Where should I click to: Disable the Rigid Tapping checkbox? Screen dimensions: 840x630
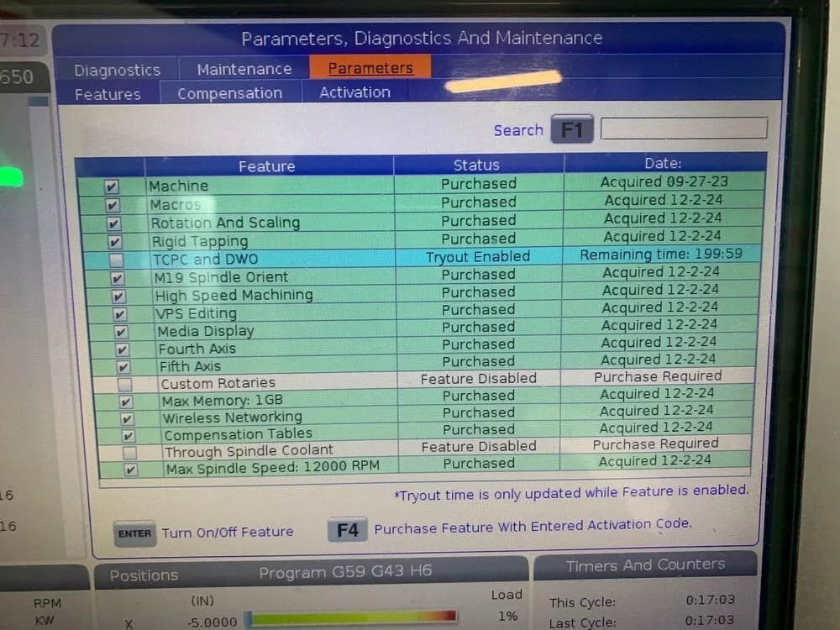pos(114,241)
